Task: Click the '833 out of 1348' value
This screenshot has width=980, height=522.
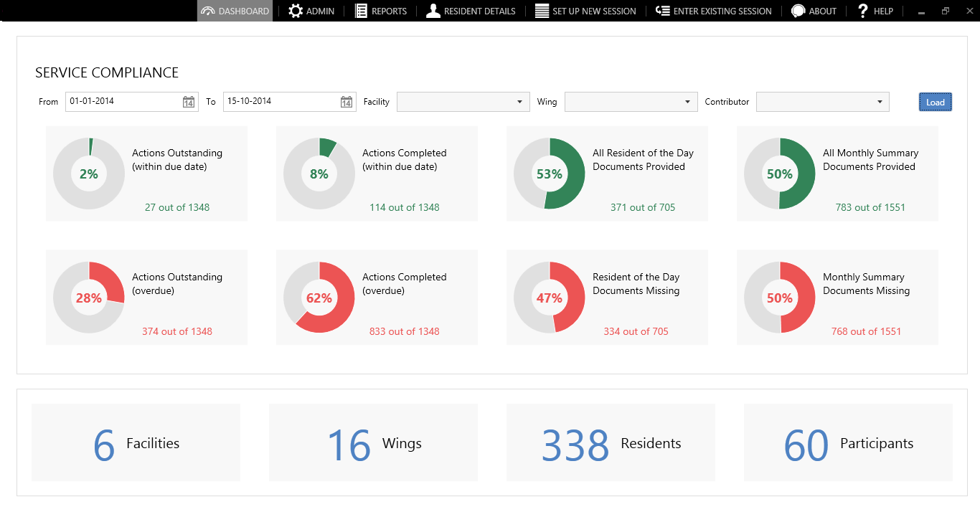Action: tap(405, 331)
